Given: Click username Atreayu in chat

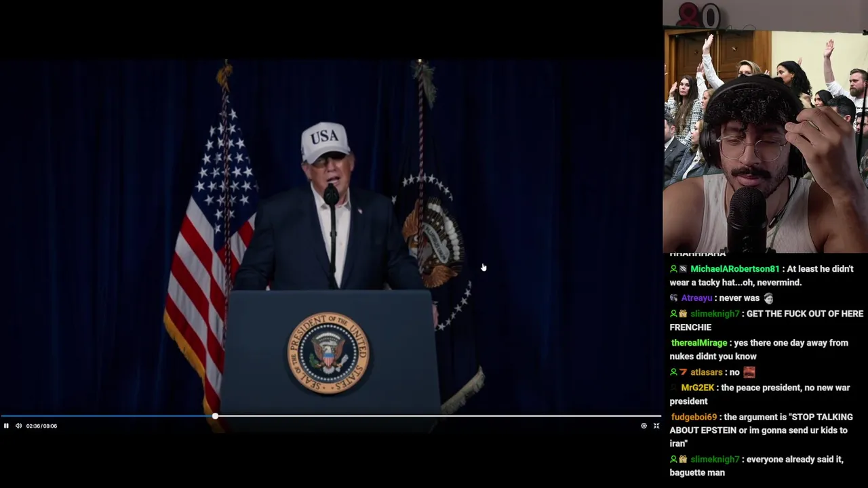Looking at the screenshot, I should click(696, 298).
